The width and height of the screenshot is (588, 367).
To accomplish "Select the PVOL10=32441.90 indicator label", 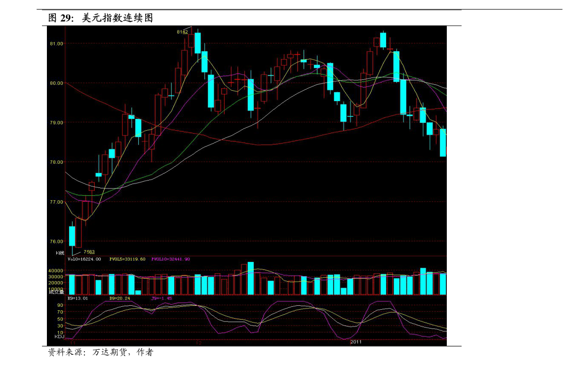I will [x=170, y=259].
